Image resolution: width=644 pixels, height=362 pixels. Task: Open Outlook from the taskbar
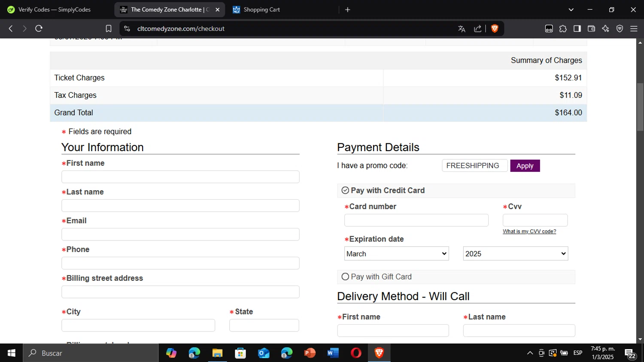pyautogui.click(x=264, y=353)
